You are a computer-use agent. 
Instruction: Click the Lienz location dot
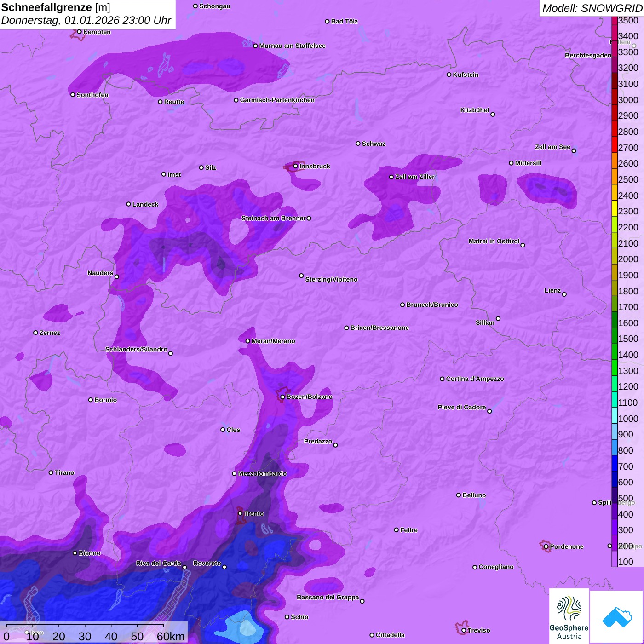click(x=564, y=294)
